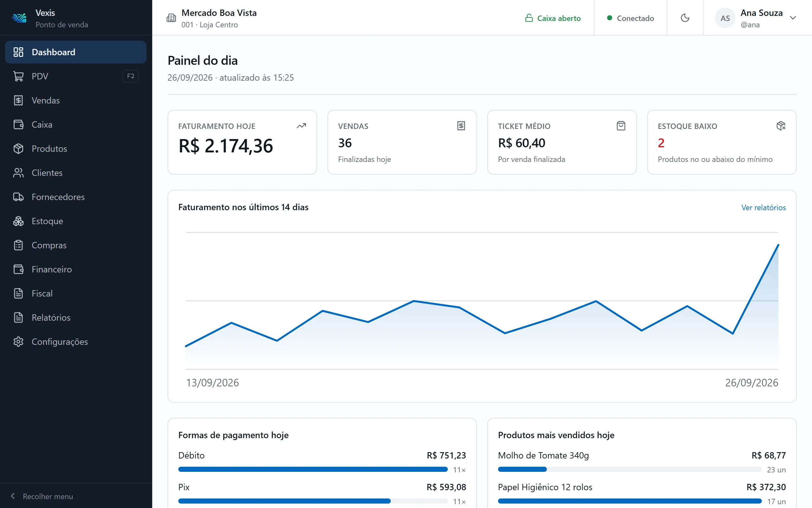Click the 001 · Loja Centro subtitle

(210, 25)
